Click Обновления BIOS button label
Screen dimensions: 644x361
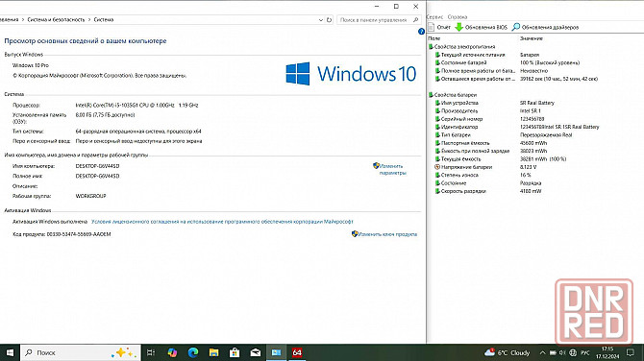[485, 27]
